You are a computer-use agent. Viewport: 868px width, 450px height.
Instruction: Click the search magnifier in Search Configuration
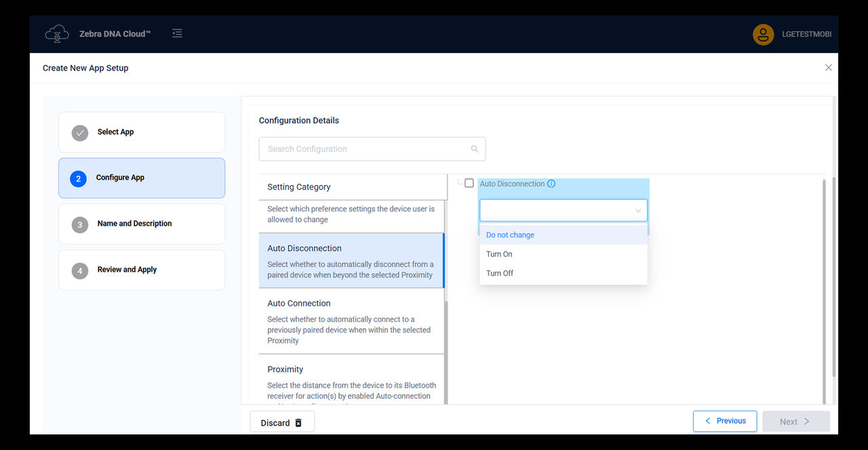pyautogui.click(x=474, y=148)
